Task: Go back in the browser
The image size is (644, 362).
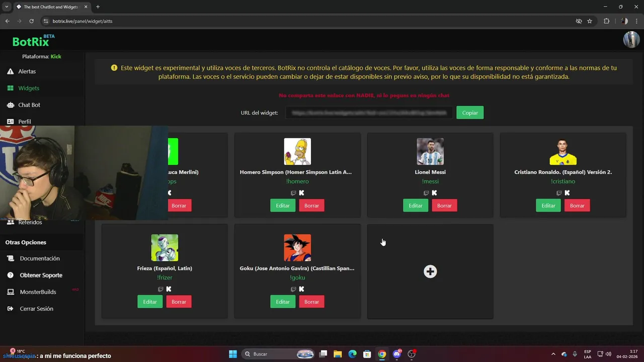Action: [7, 21]
